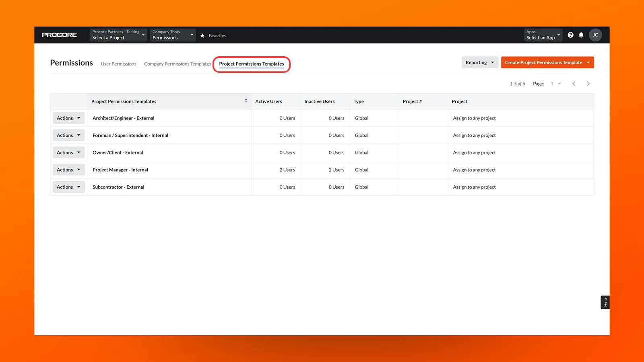The image size is (644, 362).
Task: Open the Help tab on the right edge
Action: tap(605, 302)
